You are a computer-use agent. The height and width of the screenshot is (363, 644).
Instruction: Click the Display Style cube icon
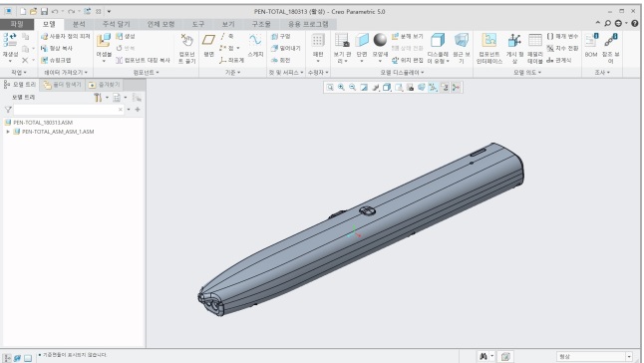click(438, 40)
